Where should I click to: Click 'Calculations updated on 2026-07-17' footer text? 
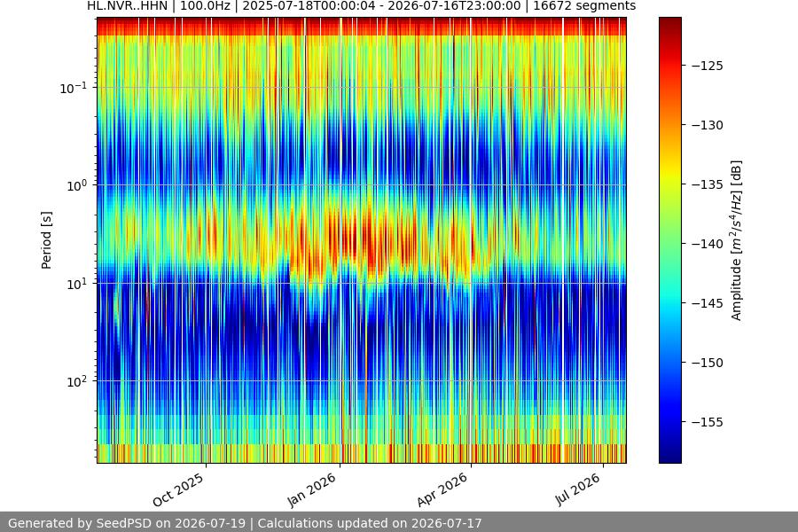click(370, 523)
